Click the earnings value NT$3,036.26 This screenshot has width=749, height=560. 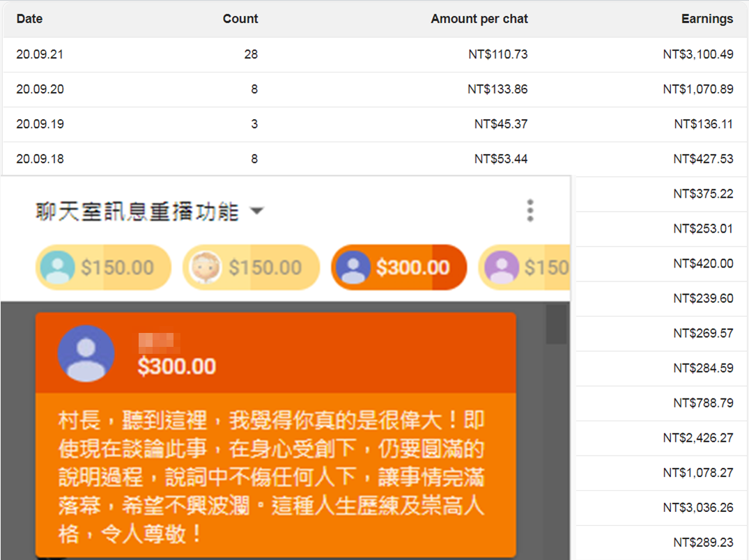[698, 507]
